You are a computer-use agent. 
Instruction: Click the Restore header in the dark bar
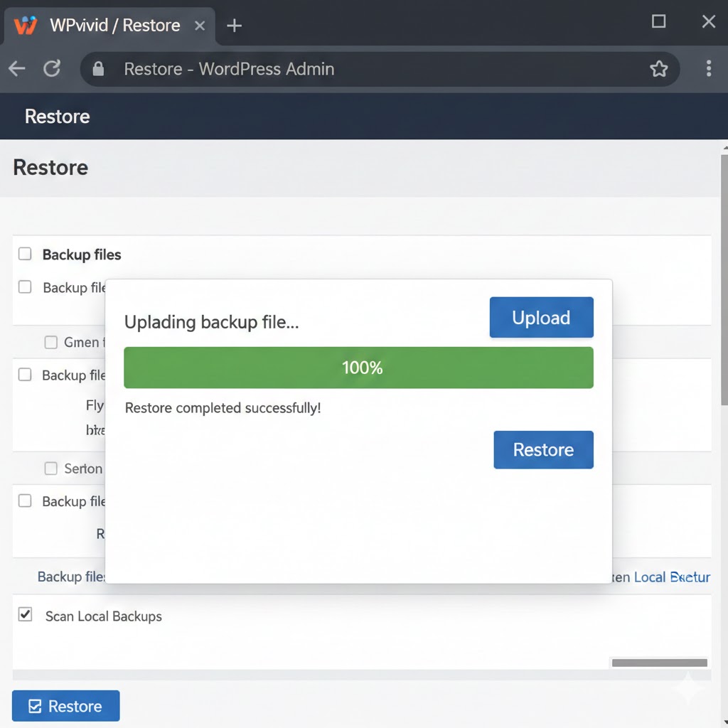pos(57,117)
